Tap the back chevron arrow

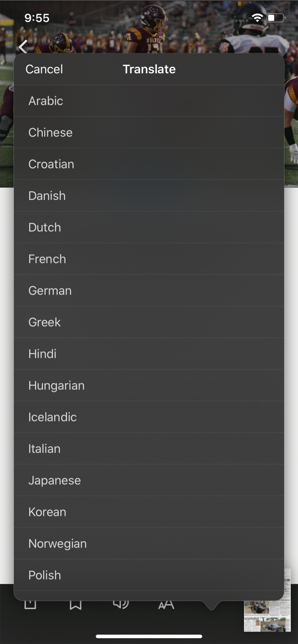pyautogui.click(x=23, y=47)
